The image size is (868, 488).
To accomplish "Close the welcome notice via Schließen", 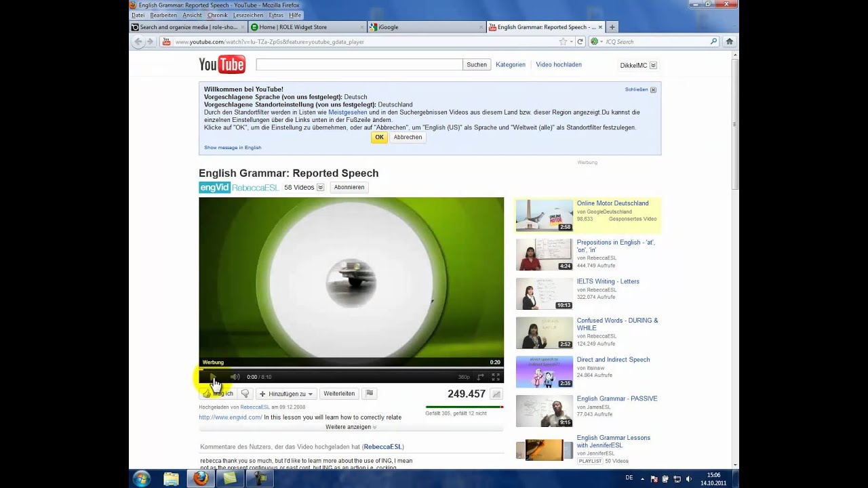I will (641, 89).
